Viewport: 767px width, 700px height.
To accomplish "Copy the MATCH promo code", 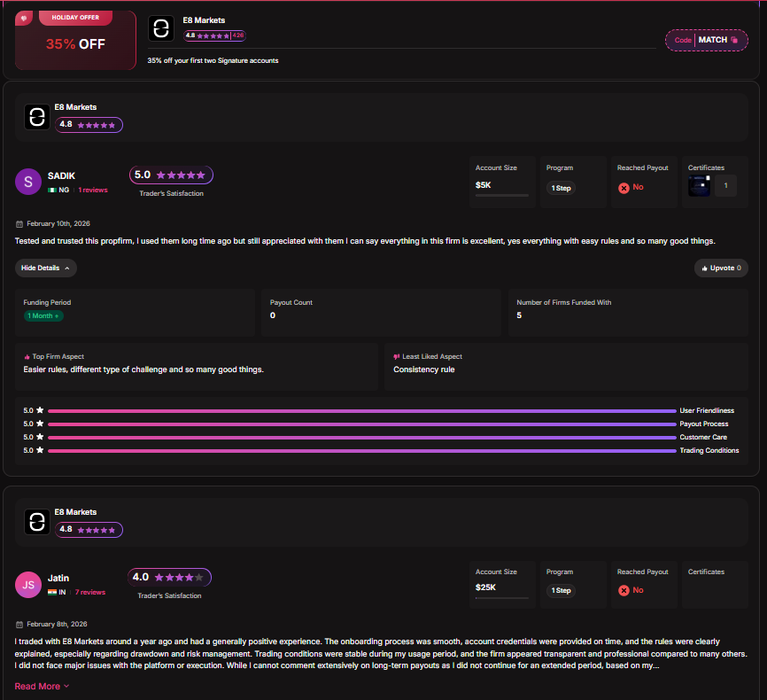I will (706, 40).
